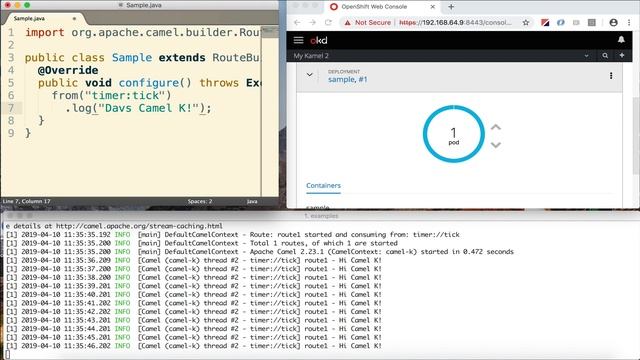640x360 pixels.
Task: Click the faded gray extension icon
Action: (576, 22)
